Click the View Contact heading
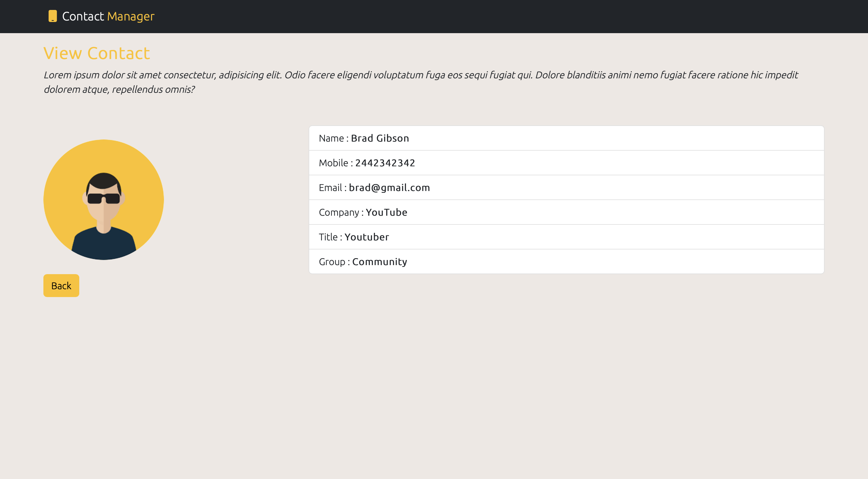The width and height of the screenshot is (868, 479). 97,53
